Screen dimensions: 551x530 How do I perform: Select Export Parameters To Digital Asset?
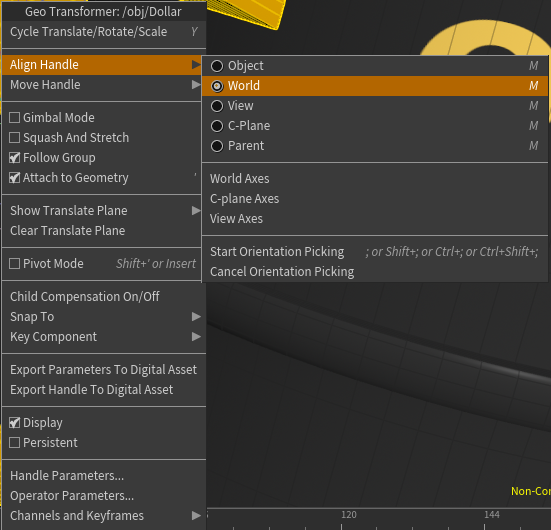click(104, 370)
